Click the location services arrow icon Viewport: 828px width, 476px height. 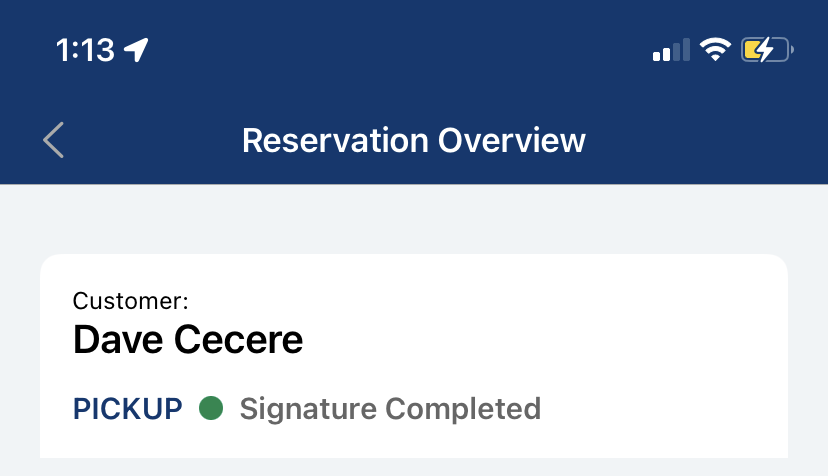coord(136,50)
